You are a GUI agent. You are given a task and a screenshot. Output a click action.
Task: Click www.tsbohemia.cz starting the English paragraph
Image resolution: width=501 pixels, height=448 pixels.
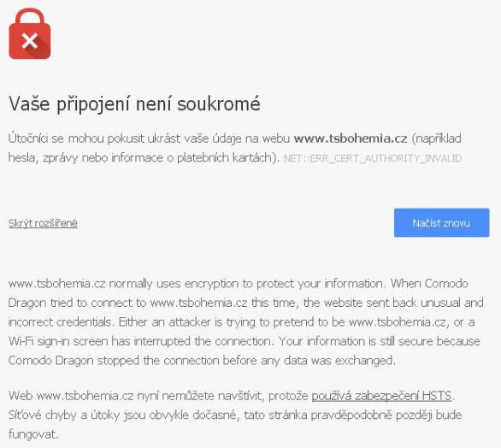coord(57,284)
